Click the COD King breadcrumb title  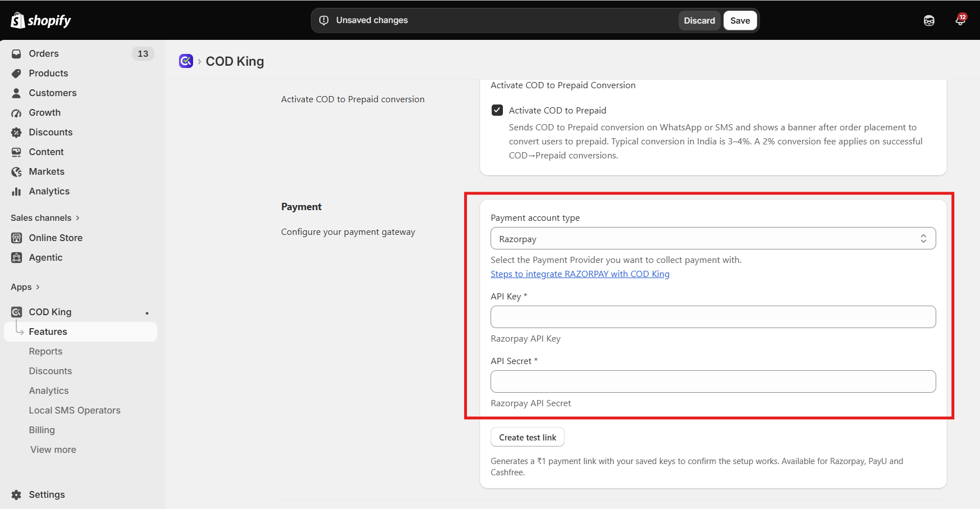[235, 61]
